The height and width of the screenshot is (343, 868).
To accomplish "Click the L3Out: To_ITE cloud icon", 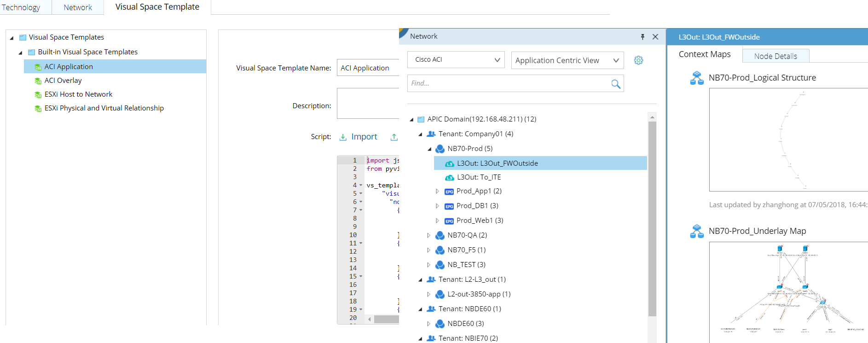I will click(x=449, y=178).
